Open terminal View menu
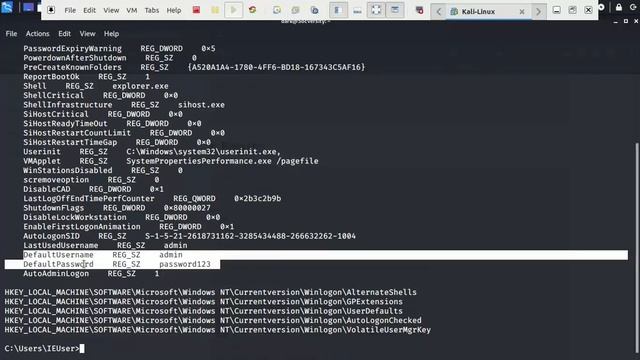The image size is (640, 360). click(x=87, y=33)
